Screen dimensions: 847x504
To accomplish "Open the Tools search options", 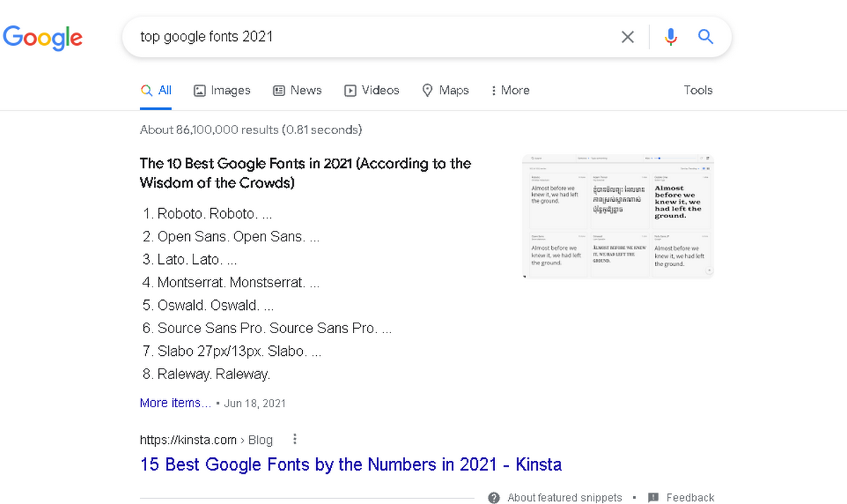I will click(698, 90).
